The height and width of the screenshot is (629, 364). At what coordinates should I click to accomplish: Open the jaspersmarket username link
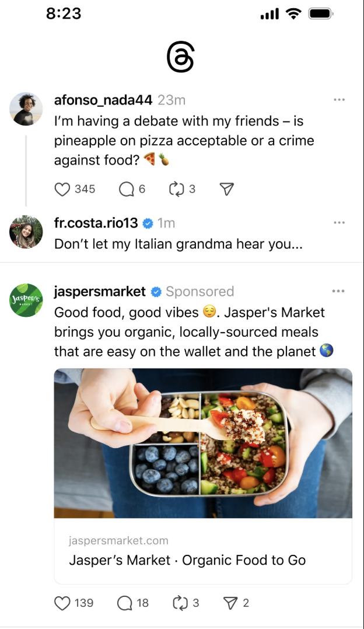(x=100, y=291)
